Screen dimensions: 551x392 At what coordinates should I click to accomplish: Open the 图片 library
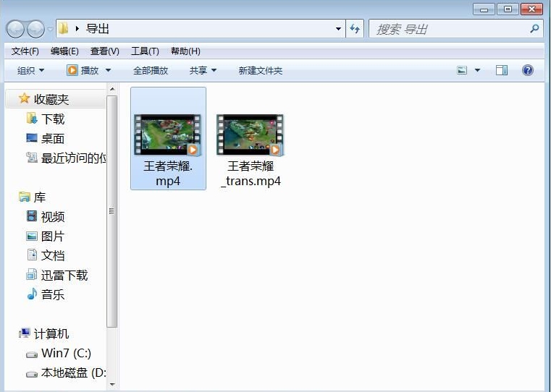tap(53, 237)
